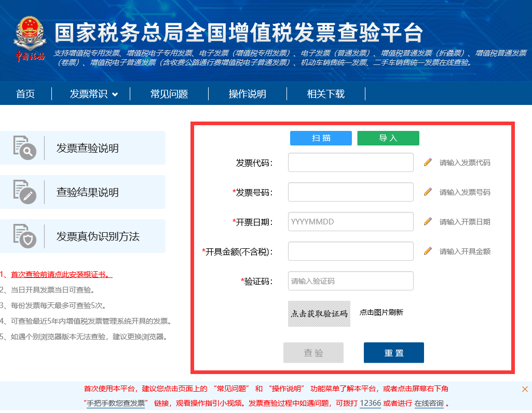Focus the 发票号码 input field
This screenshot has height=413, width=532.
pyautogui.click(x=351, y=192)
